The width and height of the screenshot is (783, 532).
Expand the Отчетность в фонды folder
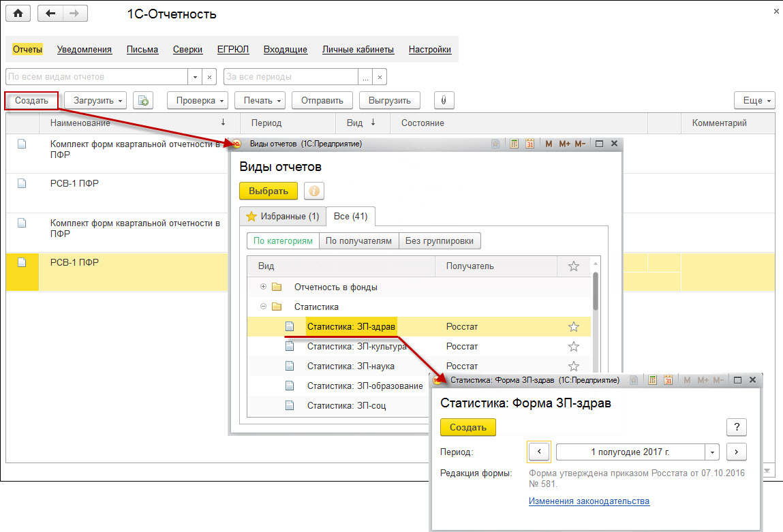pyautogui.click(x=264, y=287)
